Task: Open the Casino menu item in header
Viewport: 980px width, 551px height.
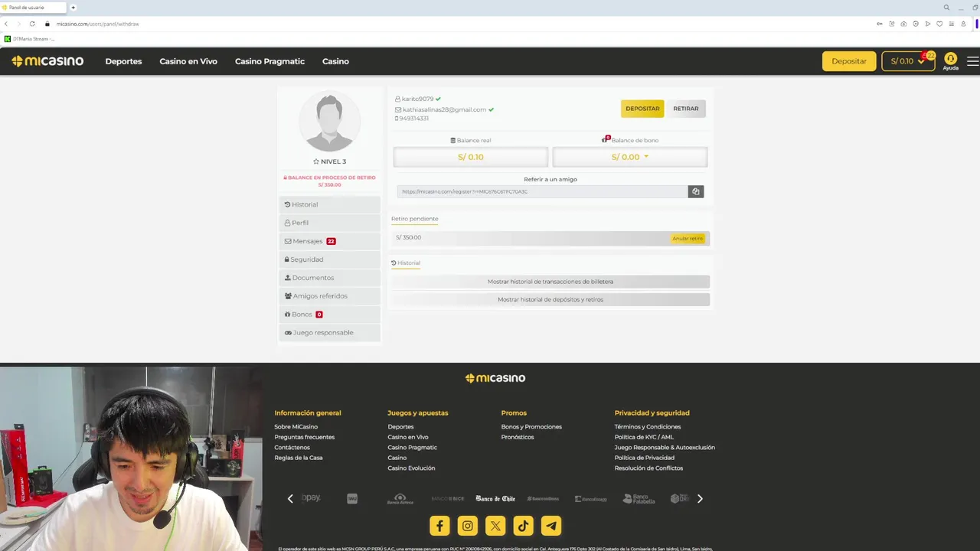Action: tap(335, 61)
